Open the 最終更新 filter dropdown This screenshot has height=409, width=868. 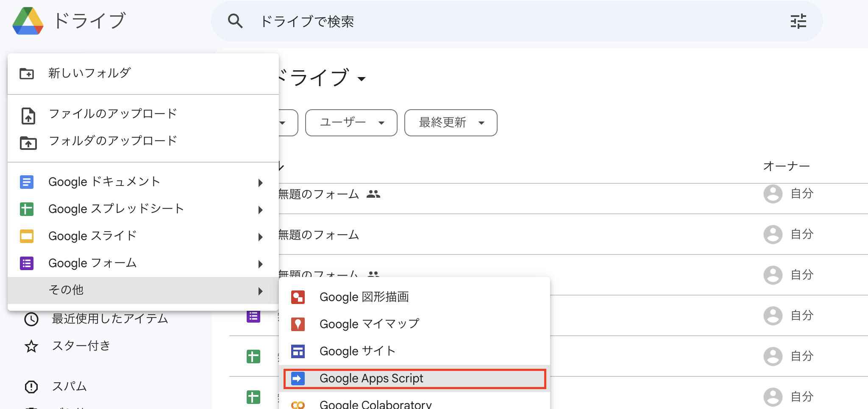450,123
